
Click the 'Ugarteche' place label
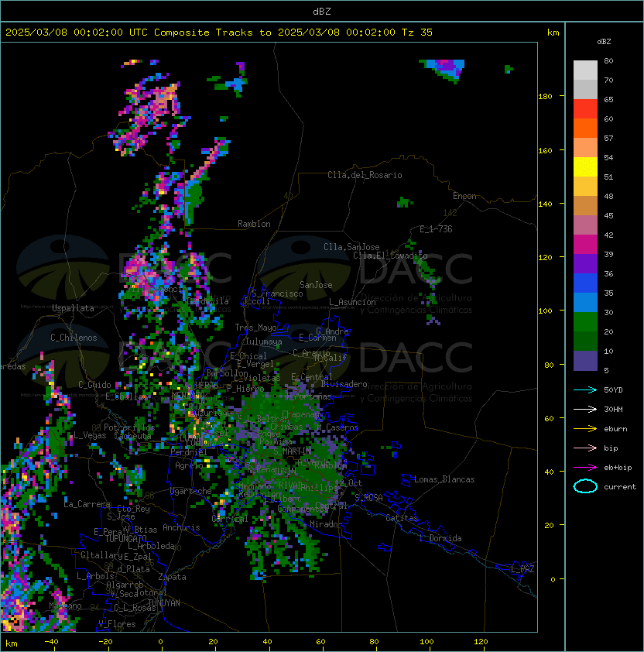click(x=191, y=491)
